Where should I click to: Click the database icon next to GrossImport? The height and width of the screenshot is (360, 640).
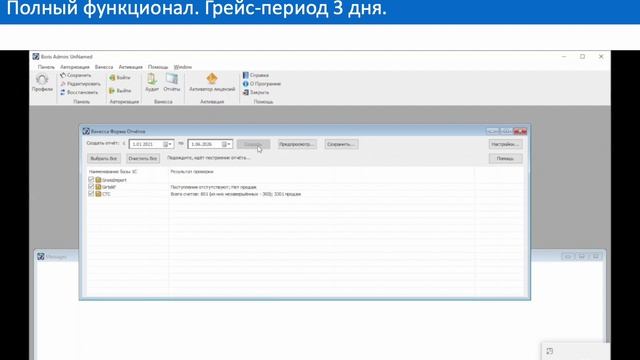98,180
